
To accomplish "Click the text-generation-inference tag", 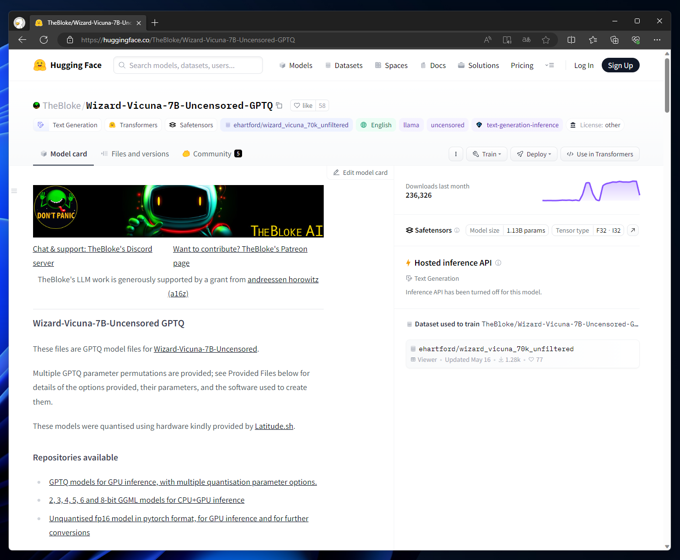I will [517, 125].
